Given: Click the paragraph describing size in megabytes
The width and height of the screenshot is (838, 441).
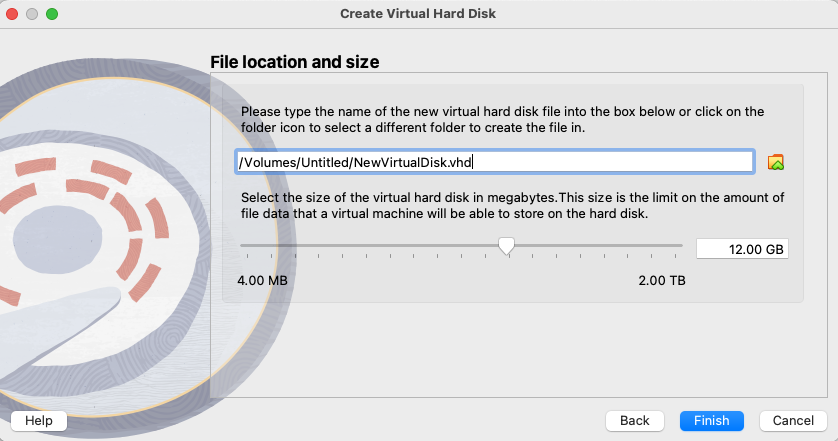Looking at the screenshot, I should (x=512, y=206).
